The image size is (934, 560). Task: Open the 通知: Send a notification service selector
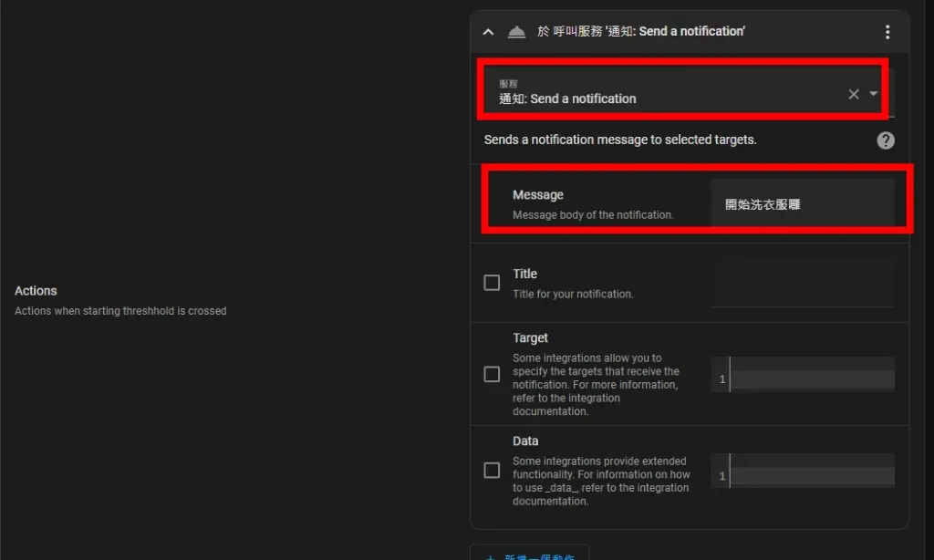click(666, 92)
